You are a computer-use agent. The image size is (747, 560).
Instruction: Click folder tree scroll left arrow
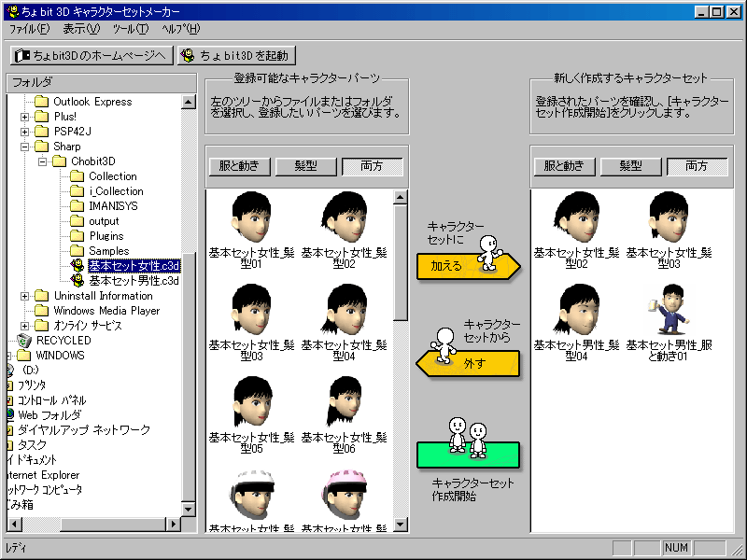15,525
